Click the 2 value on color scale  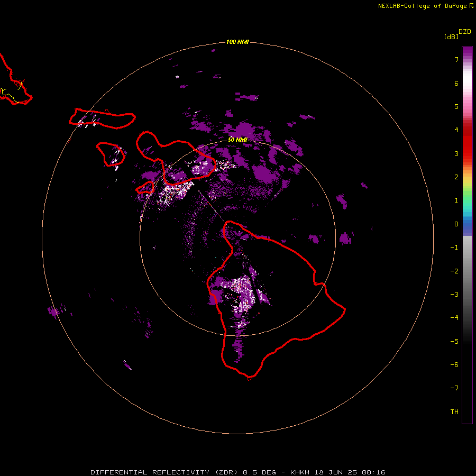(456, 177)
